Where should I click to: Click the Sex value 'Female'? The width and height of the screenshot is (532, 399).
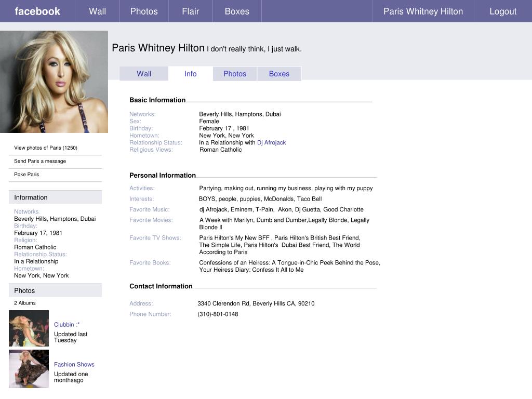[209, 121]
